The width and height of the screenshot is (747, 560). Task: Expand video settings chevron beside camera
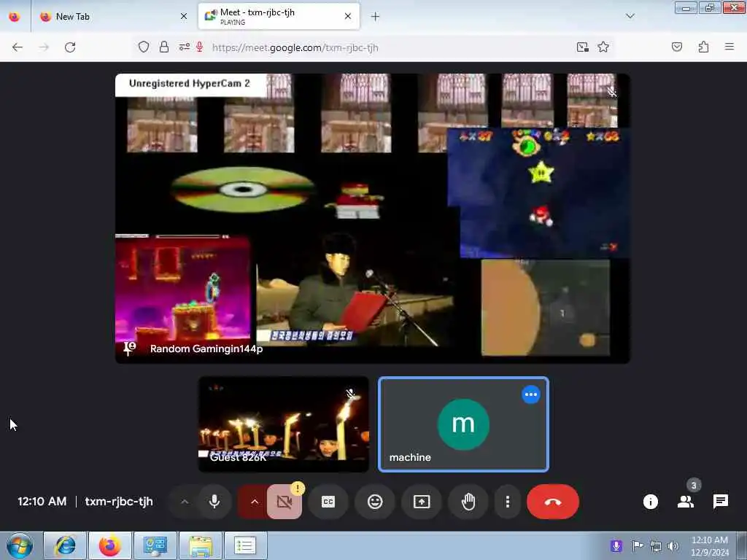(x=255, y=502)
